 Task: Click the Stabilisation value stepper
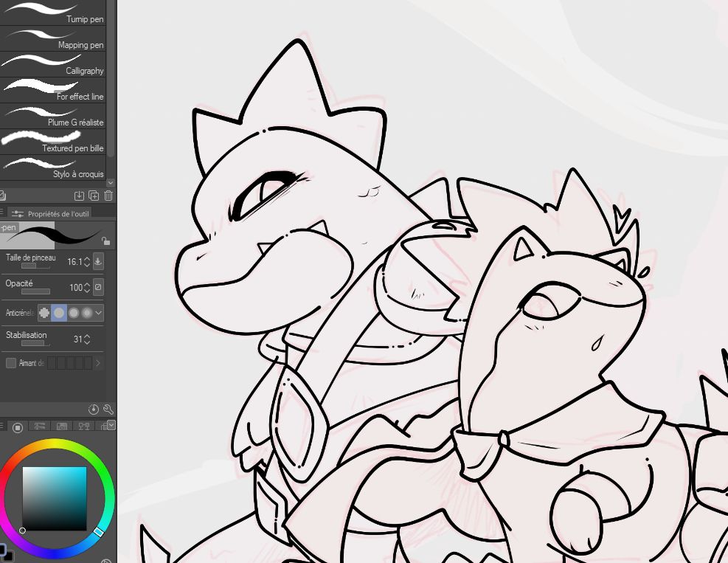pyautogui.click(x=87, y=339)
